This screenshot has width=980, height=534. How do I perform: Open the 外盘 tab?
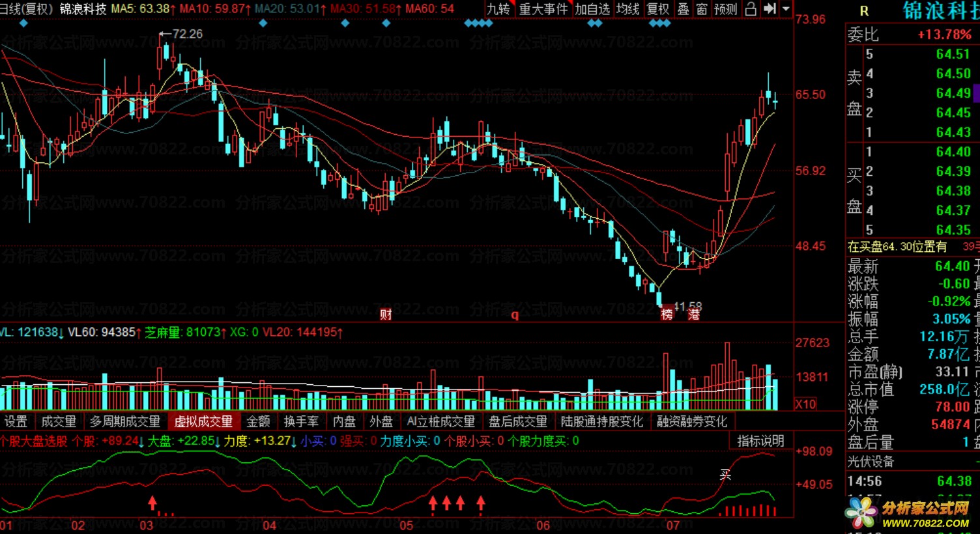tap(381, 421)
